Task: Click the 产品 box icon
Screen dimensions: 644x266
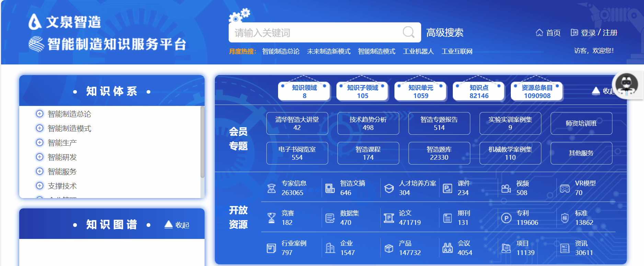Action: click(389, 248)
